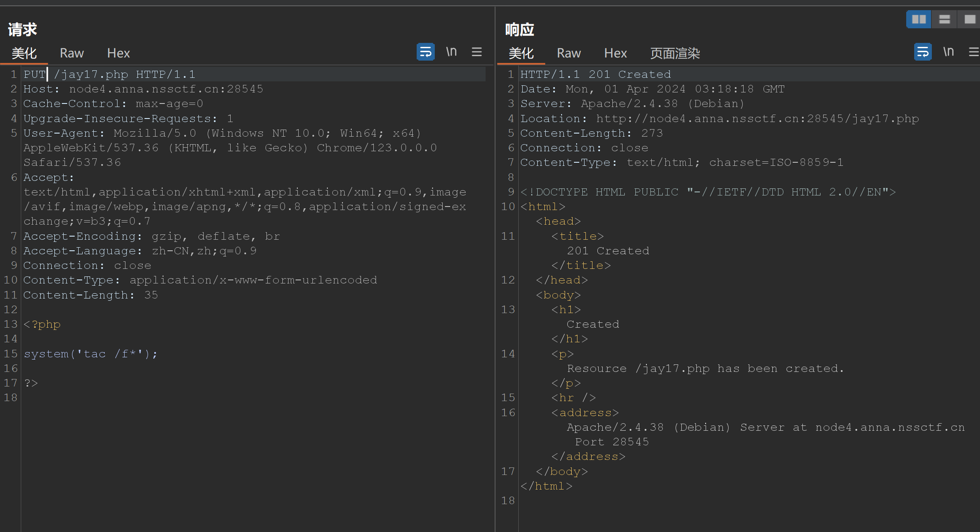Viewport: 980px width, 532px height.
Task: Show non-printable characters in request panel
Action: tap(451, 52)
